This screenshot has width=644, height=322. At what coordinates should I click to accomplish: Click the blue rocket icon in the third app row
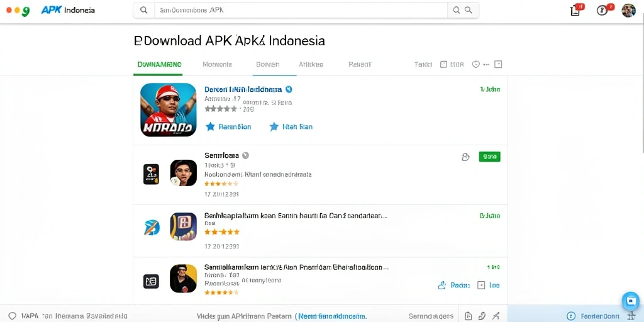(152, 227)
